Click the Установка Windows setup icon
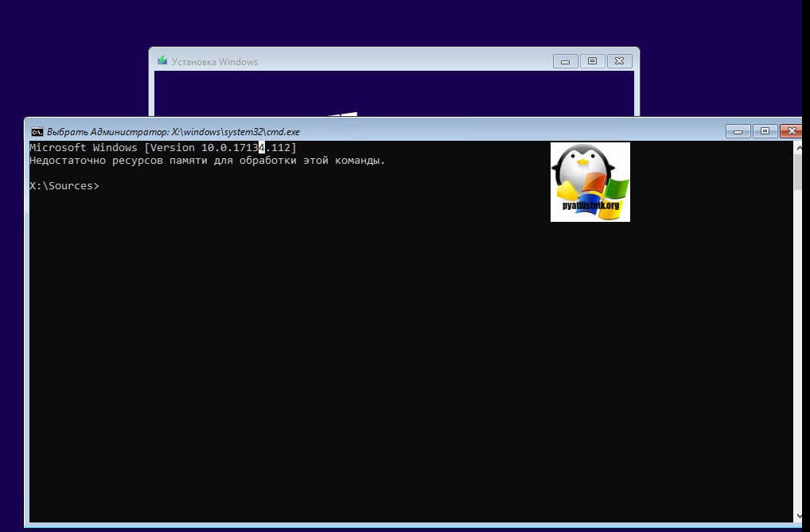 pos(162,61)
